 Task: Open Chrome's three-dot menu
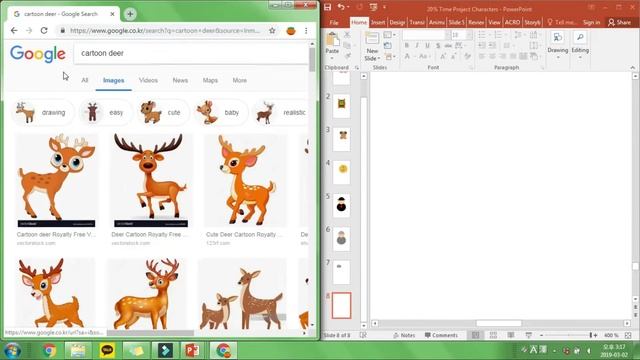(306, 31)
